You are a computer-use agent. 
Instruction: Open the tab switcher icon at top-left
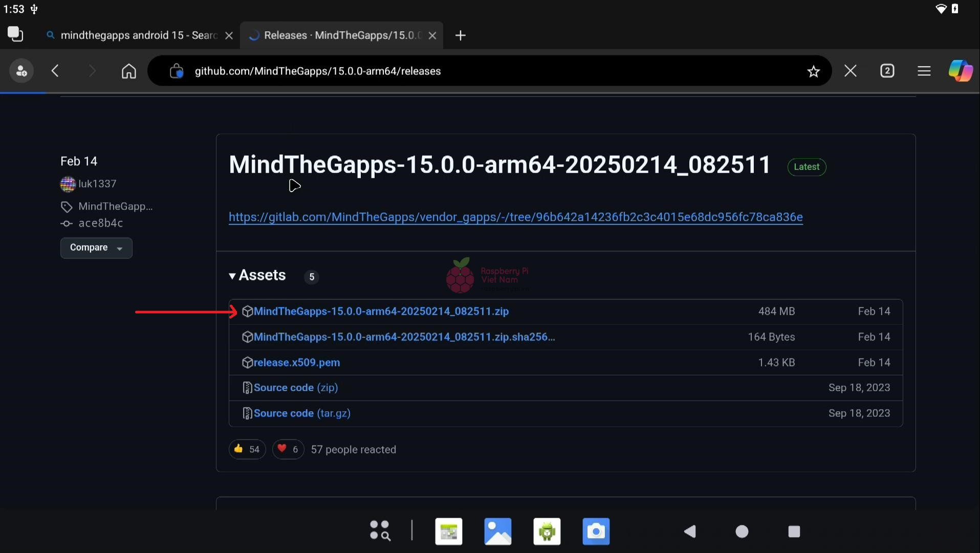[15, 34]
